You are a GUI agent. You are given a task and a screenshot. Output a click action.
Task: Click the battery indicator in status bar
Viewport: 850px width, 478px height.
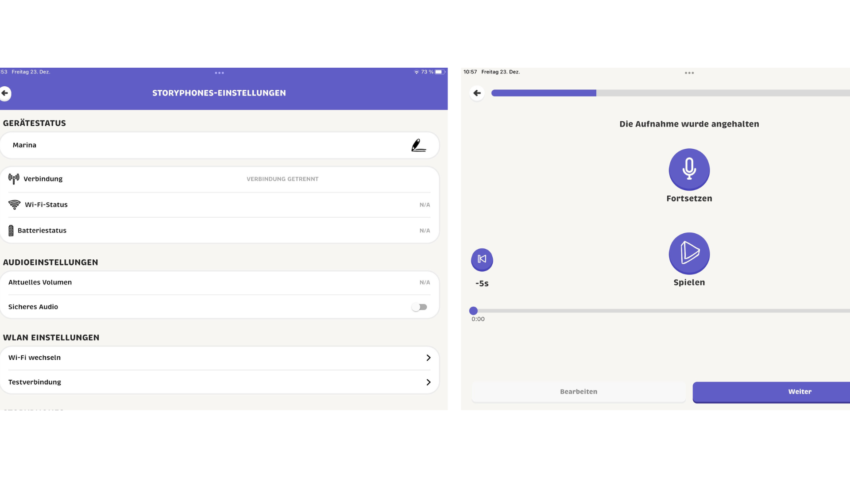click(x=439, y=72)
